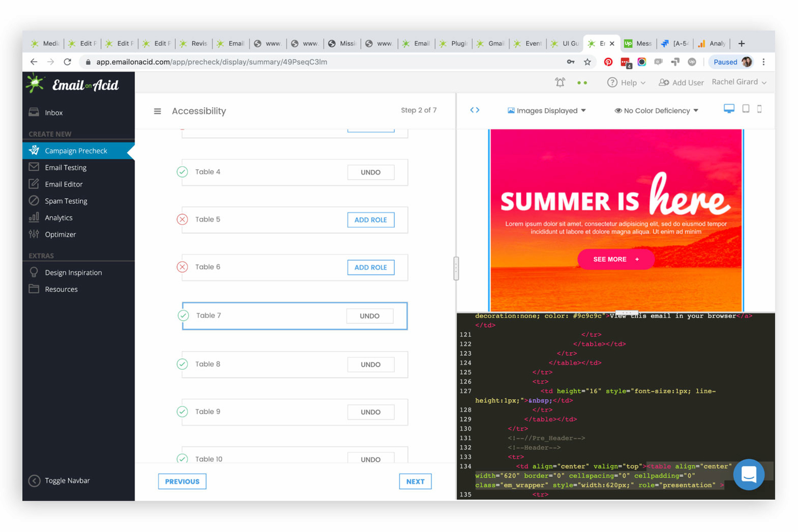Open the Help menu
The image size is (798, 532).
coord(626,82)
